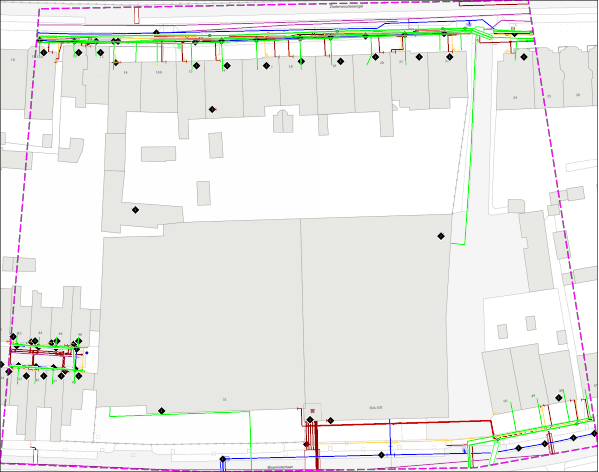Select diamond marker on L-shaped courtyard building
The image size is (599, 472).
click(x=135, y=210)
